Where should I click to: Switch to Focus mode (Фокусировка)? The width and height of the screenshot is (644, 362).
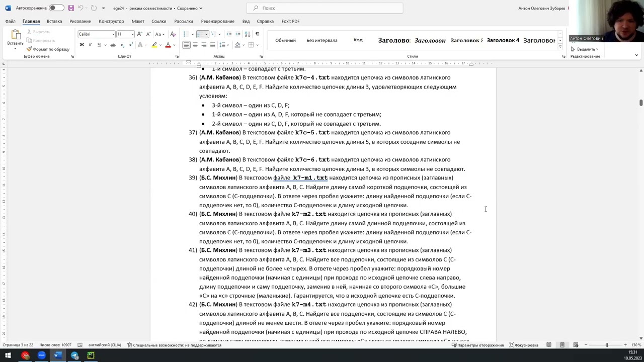pos(524,345)
